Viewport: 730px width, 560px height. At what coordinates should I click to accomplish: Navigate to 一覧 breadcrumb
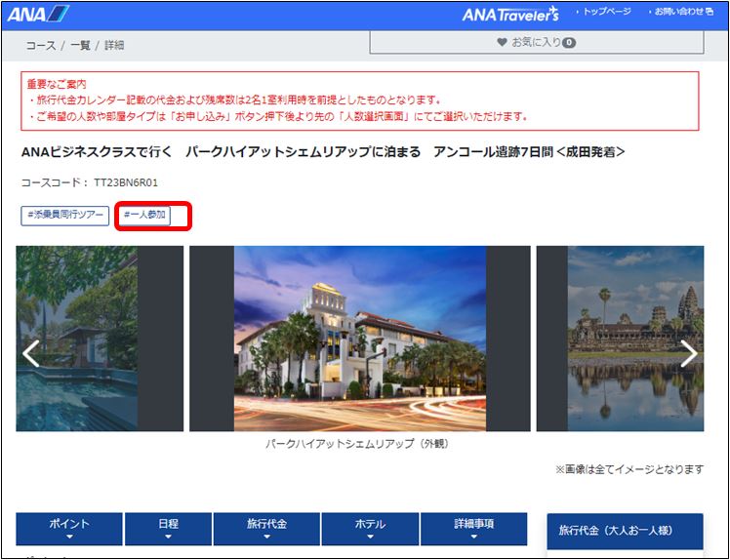(x=80, y=45)
